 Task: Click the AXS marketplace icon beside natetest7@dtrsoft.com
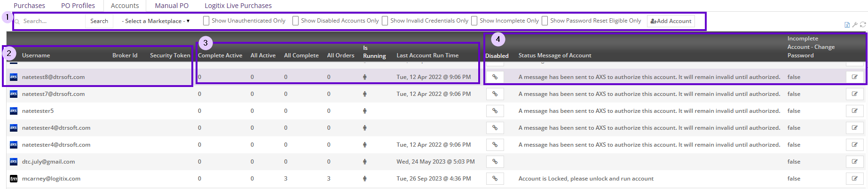point(14,94)
